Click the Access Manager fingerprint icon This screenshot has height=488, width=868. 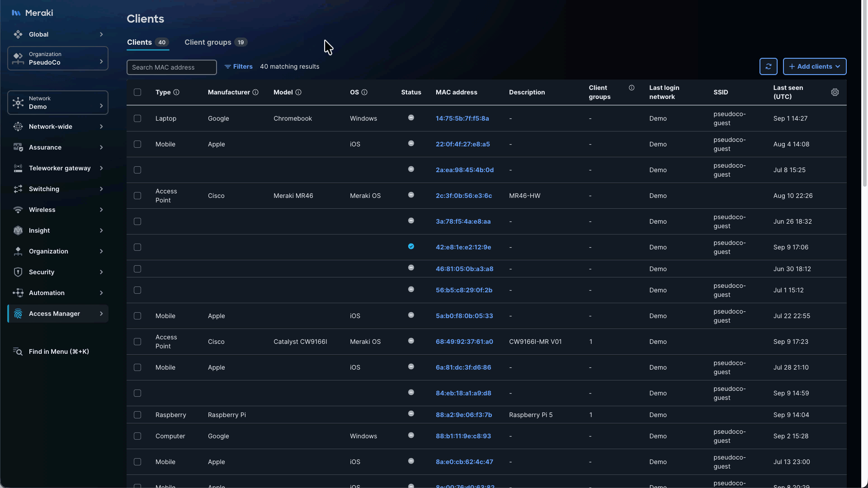pos(18,314)
